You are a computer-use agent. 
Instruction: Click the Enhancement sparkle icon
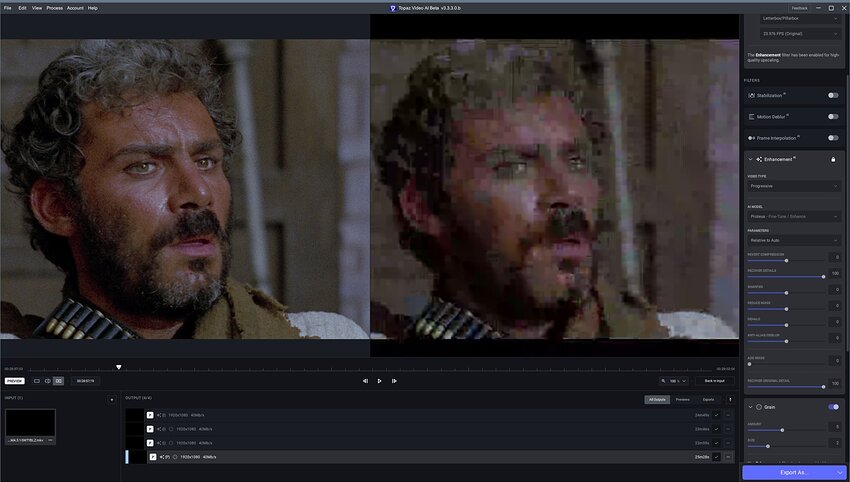pos(759,159)
